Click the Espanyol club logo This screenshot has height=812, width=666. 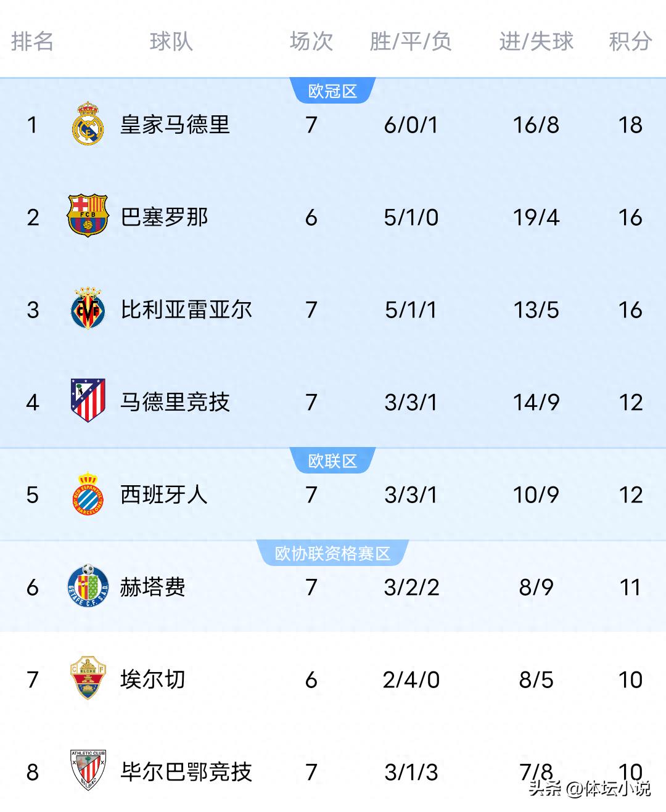[88, 494]
